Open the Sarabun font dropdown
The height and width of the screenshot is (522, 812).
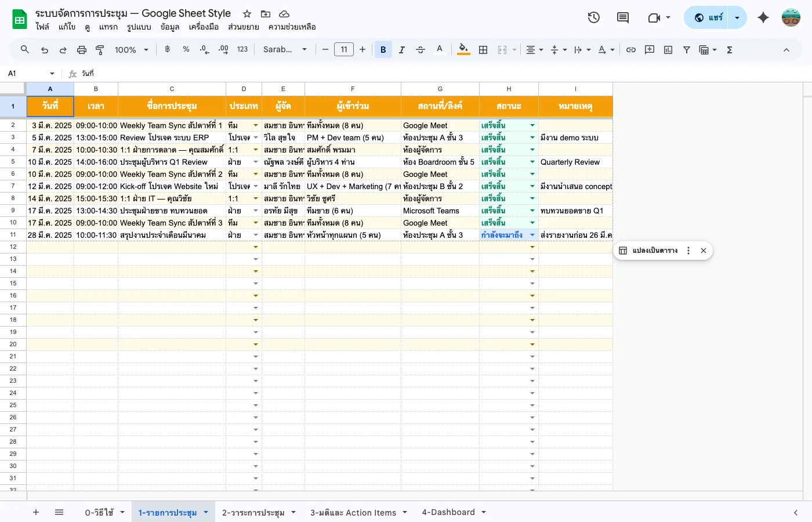284,49
